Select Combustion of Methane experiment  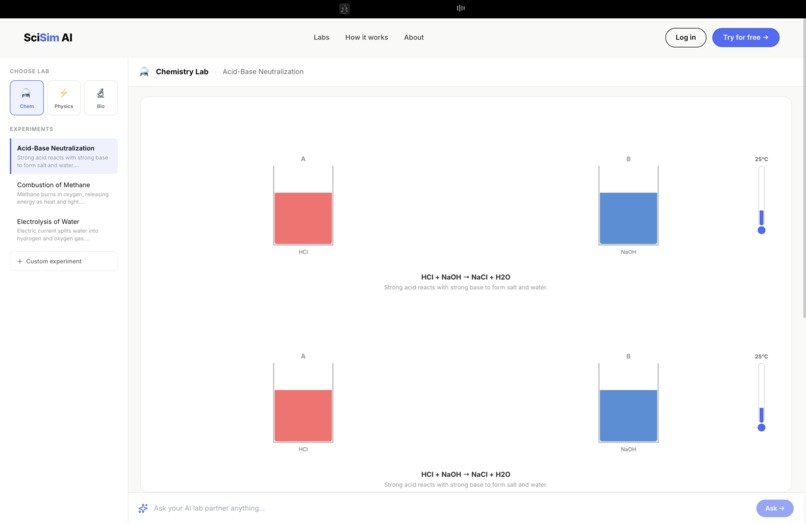click(x=64, y=193)
